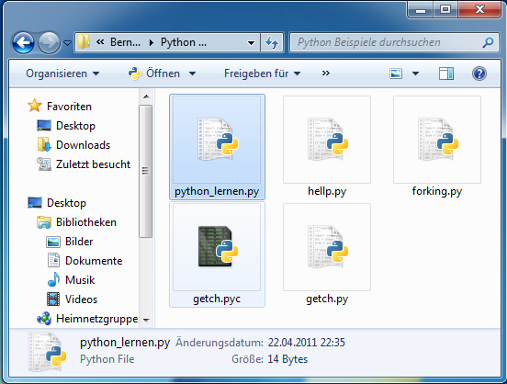507x384 pixels.
Task: Select the getch.py file icon
Action: coord(327,247)
